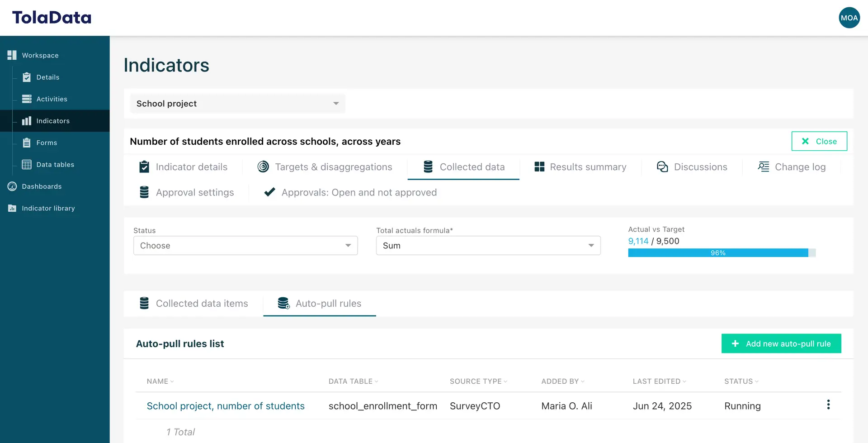Go to Dashboards
The height and width of the screenshot is (443, 868).
pos(42,186)
